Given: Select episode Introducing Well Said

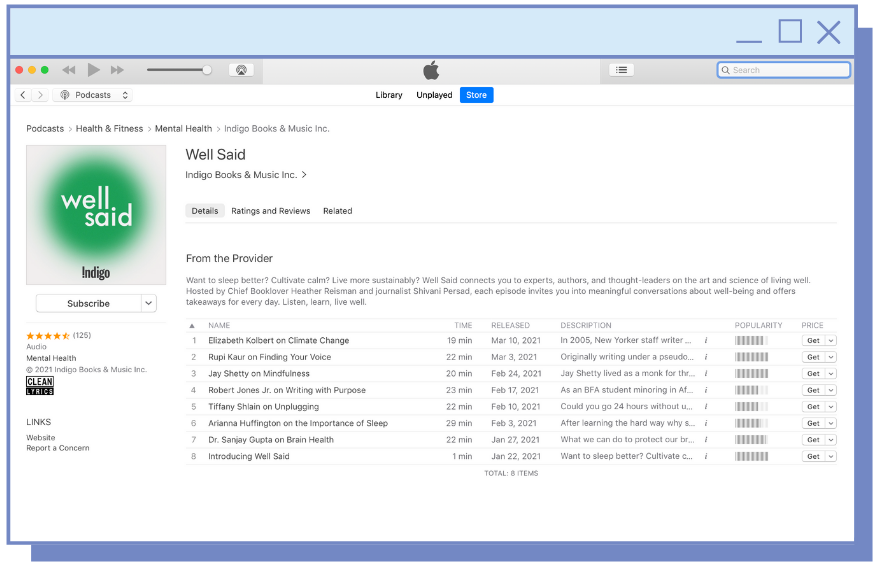Looking at the screenshot, I should [x=249, y=456].
